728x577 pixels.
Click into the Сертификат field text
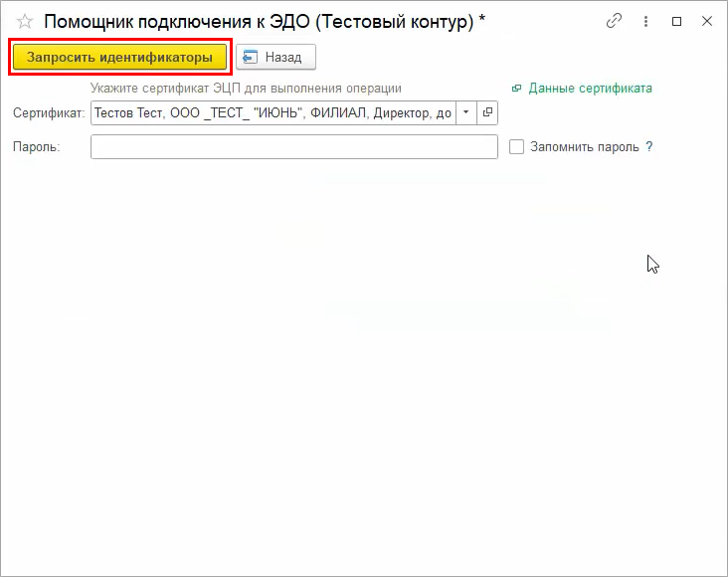(273, 112)
